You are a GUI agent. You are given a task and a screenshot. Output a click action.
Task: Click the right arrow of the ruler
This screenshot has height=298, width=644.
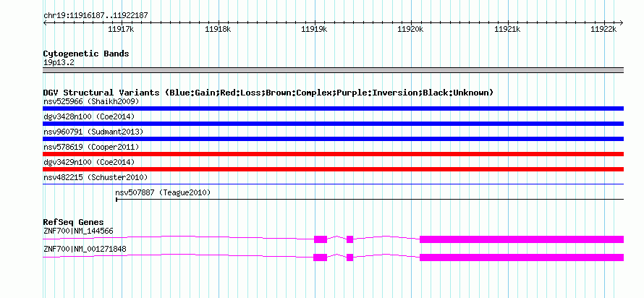click(622, 22)
